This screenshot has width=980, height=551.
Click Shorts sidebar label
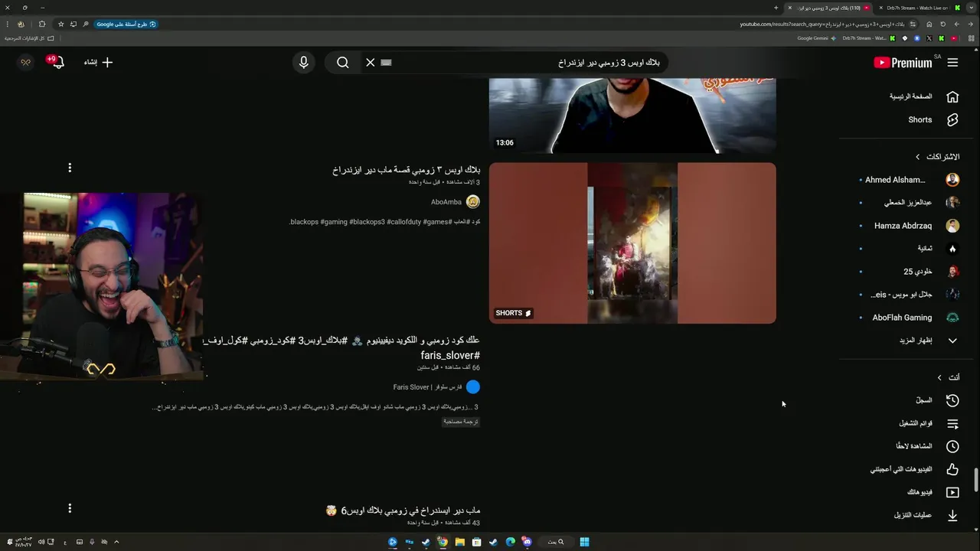920,120
